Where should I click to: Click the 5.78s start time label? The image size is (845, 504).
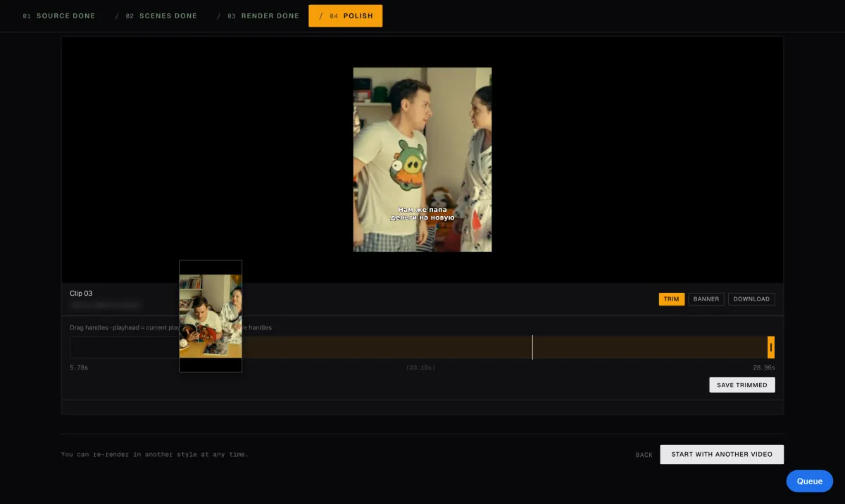(79, 368)
